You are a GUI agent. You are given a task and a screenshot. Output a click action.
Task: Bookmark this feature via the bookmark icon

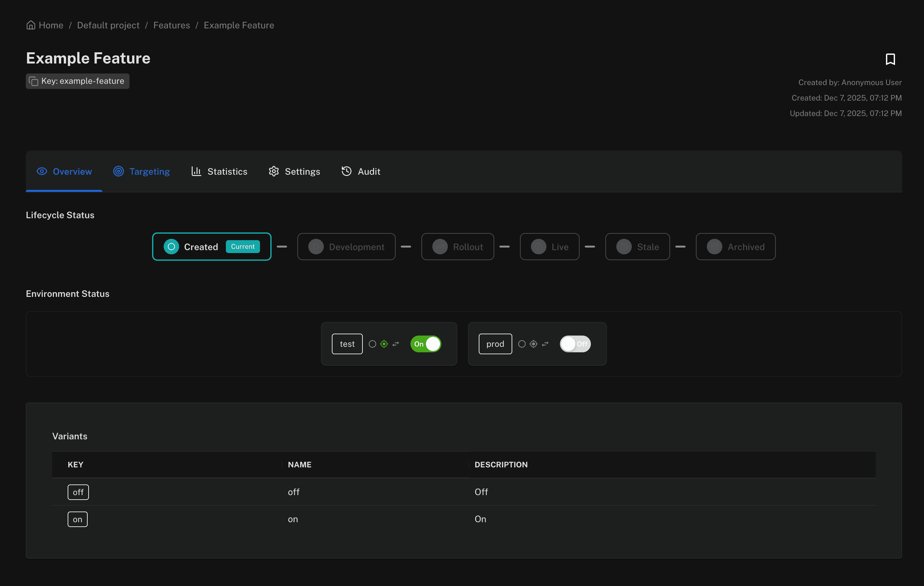[x=890, y=59]
